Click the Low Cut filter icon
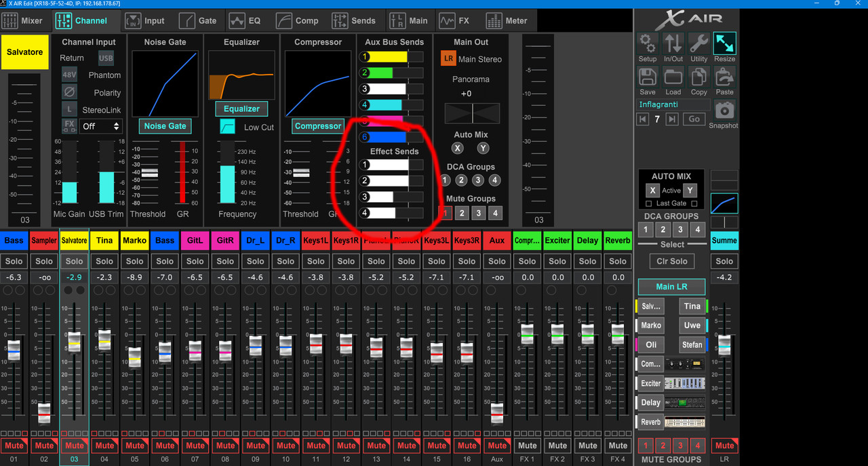868x466 pixels. pos(228,127)
